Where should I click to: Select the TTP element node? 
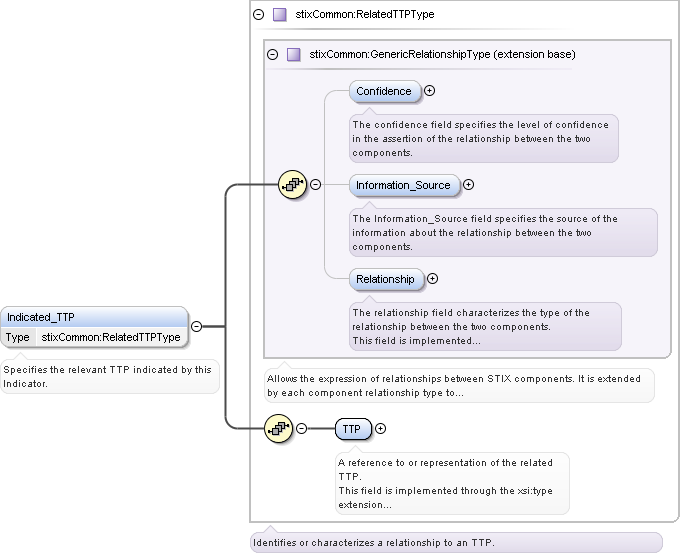(352, 429)
